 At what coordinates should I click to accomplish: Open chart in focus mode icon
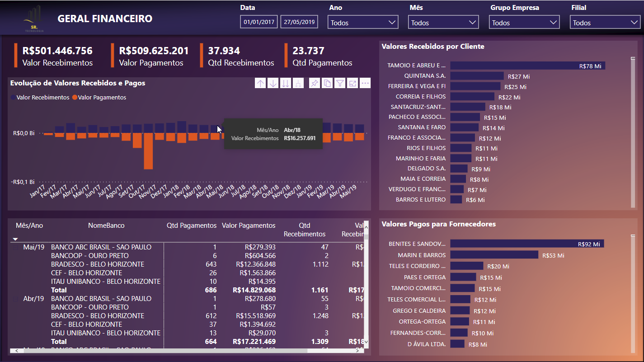(353, 83)
